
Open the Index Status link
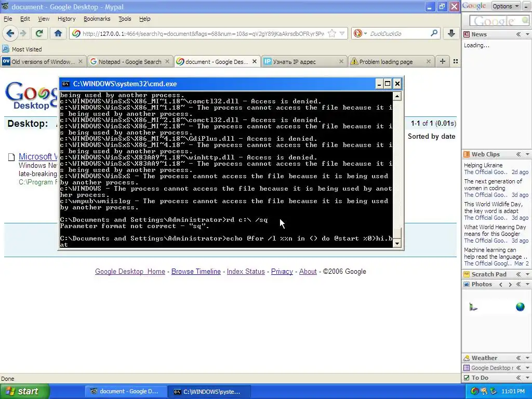(x=246, y=271)
